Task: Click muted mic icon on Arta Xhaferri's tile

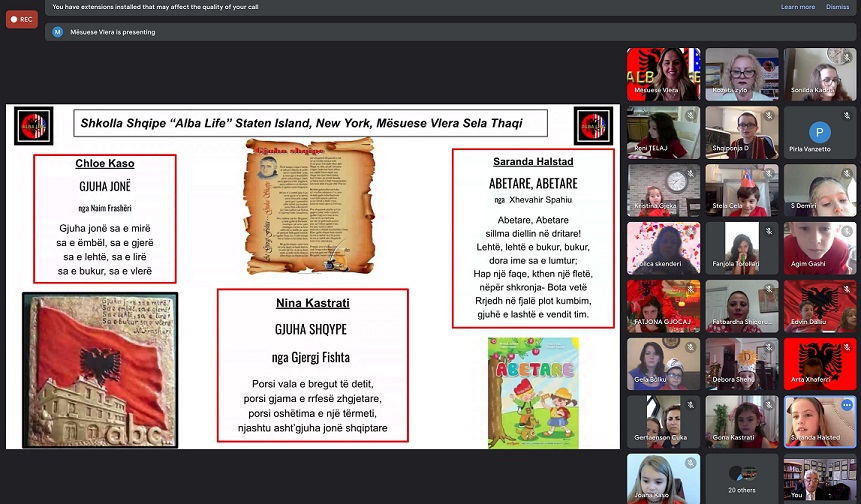Action: tap(847, 348)
